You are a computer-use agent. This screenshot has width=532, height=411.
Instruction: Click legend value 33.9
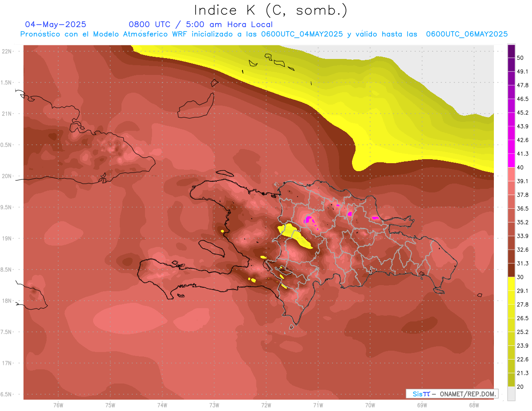click(x=523, y=236)
